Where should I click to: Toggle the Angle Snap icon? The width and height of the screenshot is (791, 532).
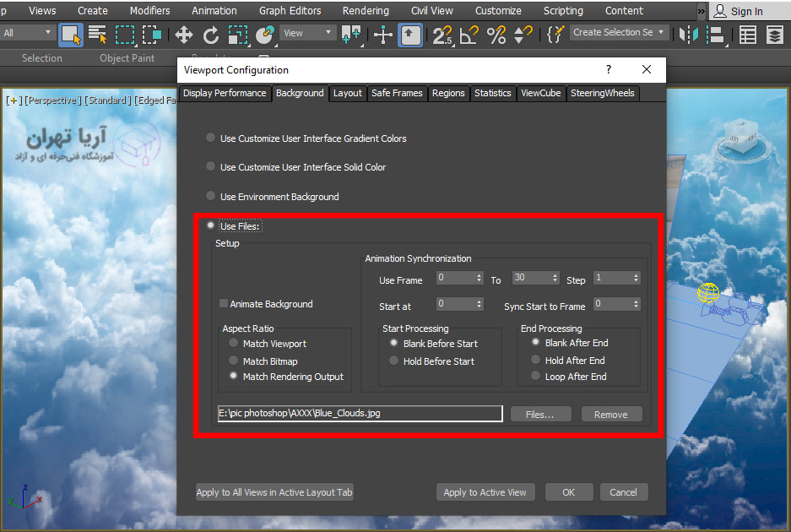[x=469, y=35]
